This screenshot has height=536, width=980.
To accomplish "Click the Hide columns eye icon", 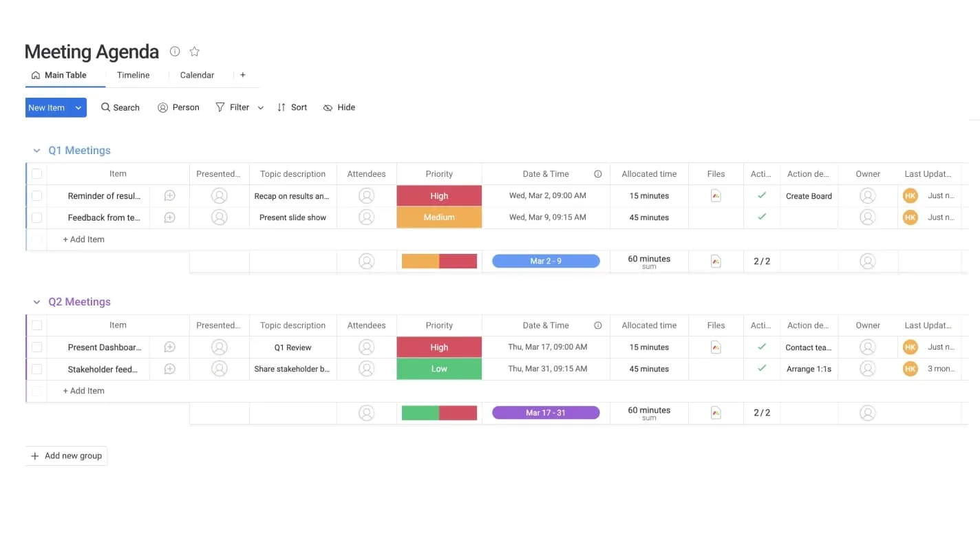I will coord(338,107).
